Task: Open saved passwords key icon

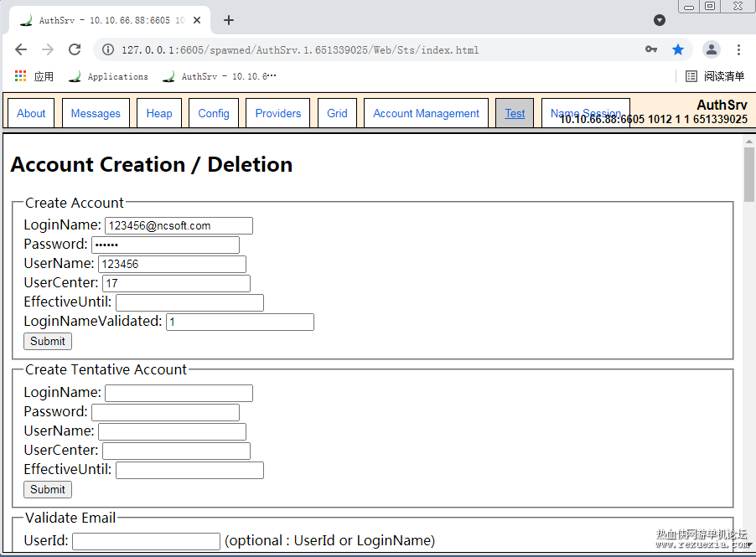Action: pos(651,49)
